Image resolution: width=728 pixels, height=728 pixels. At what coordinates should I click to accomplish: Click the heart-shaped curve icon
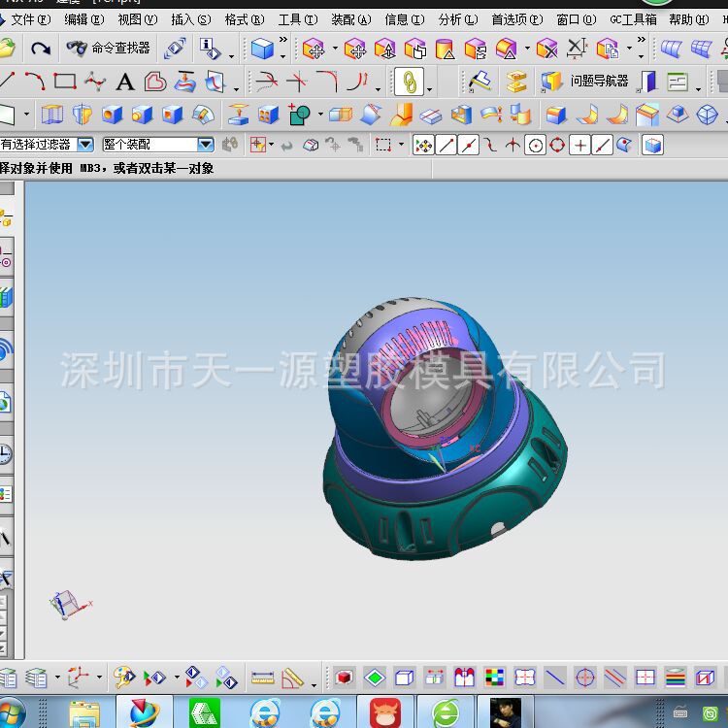tap(155, 82)
